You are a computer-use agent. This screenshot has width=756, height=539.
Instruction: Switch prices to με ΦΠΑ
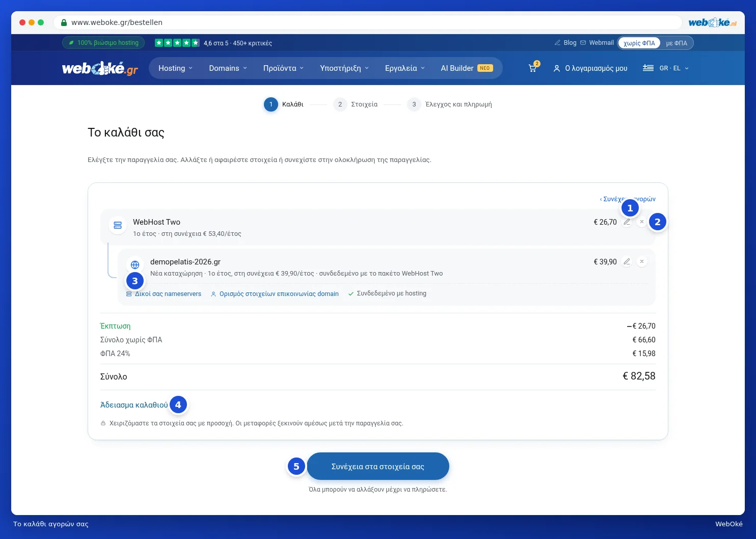pos(677,43)
